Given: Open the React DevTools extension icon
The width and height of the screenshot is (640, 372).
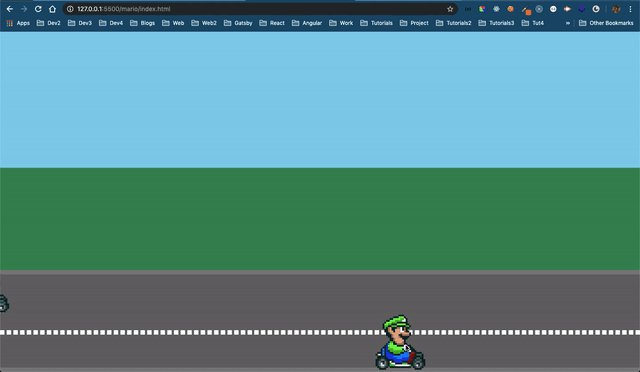Looking at the screenshot, I should tap(496, 9).
